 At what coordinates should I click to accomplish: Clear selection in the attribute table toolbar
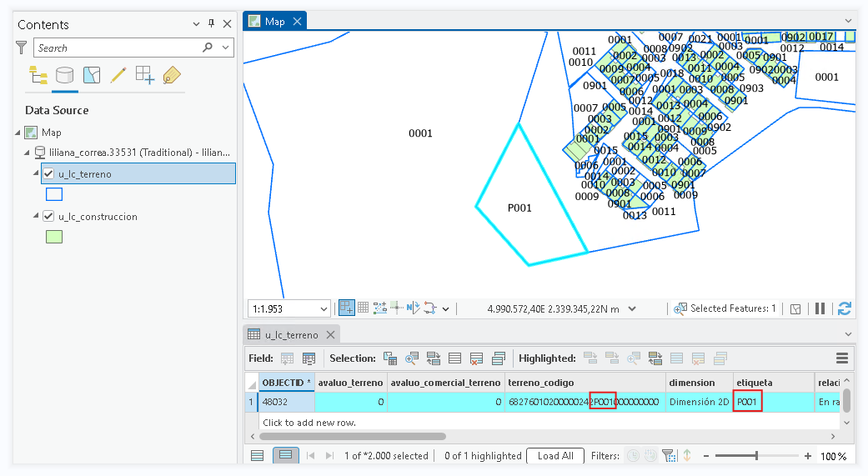click(x=477, y=358)
